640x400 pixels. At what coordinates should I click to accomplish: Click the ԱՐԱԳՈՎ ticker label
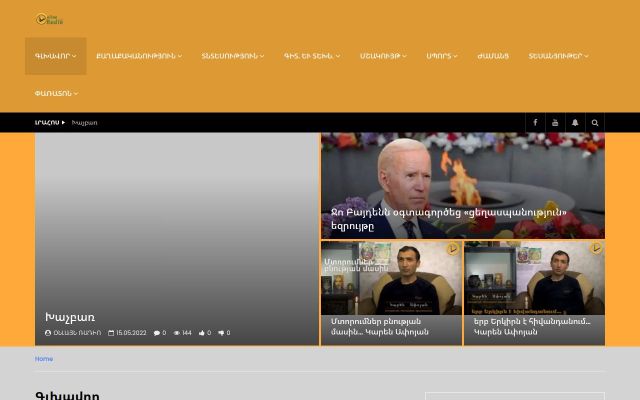click(47, 122)
